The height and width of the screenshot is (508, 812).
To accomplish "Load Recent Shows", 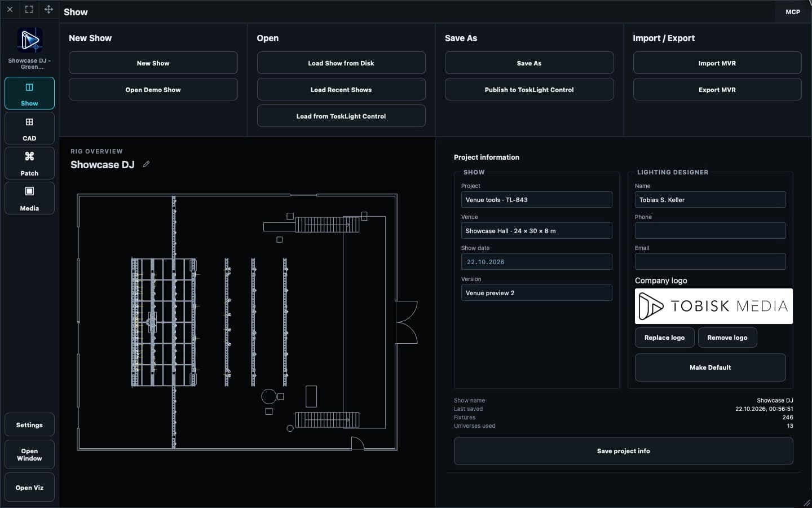I will pos(341,90).
